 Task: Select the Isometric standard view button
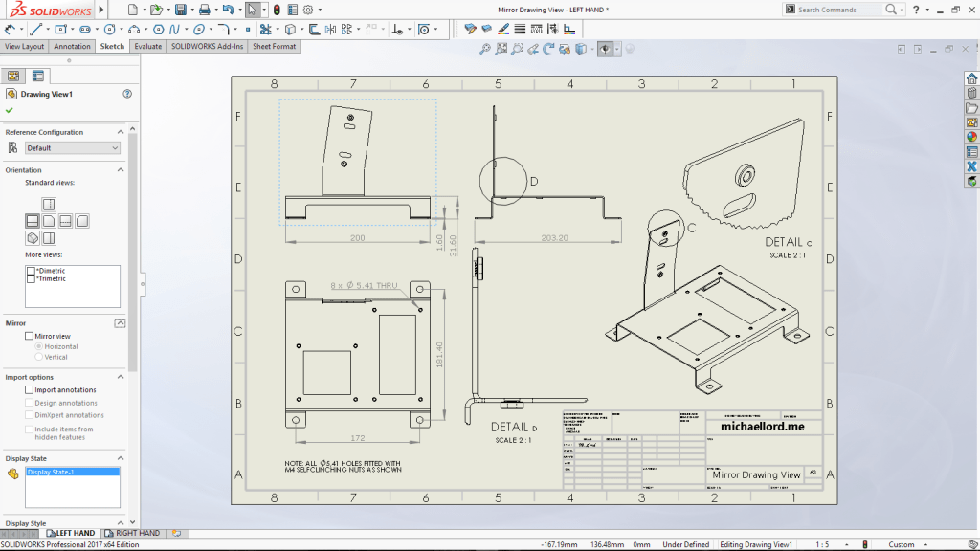33,237
